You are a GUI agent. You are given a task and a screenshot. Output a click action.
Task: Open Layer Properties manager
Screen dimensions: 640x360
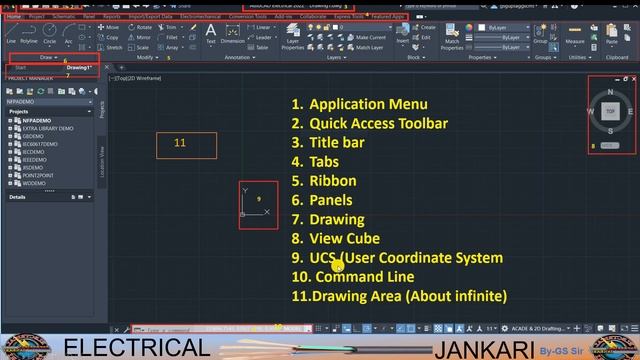click(x=293, y=37)
